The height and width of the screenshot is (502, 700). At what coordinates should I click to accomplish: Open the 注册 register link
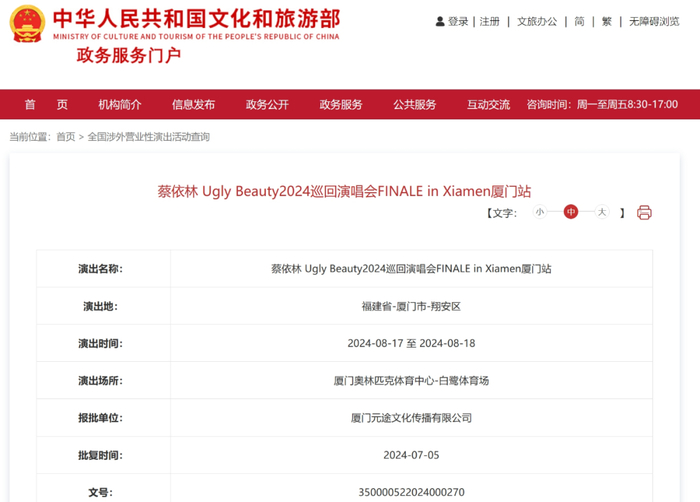click(x=489, y=21)
